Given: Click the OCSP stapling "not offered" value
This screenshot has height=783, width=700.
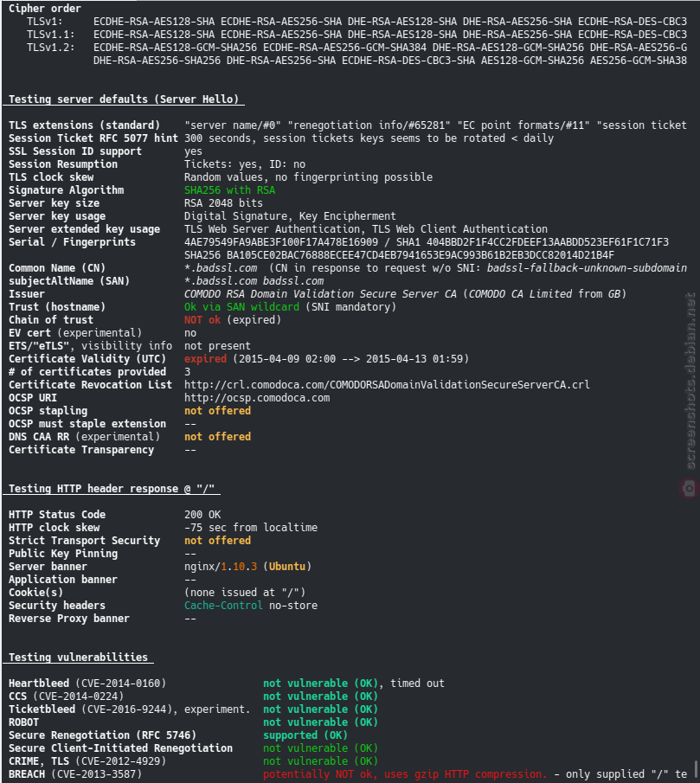Looking at the screenshot, I should [x=218, y=411].
